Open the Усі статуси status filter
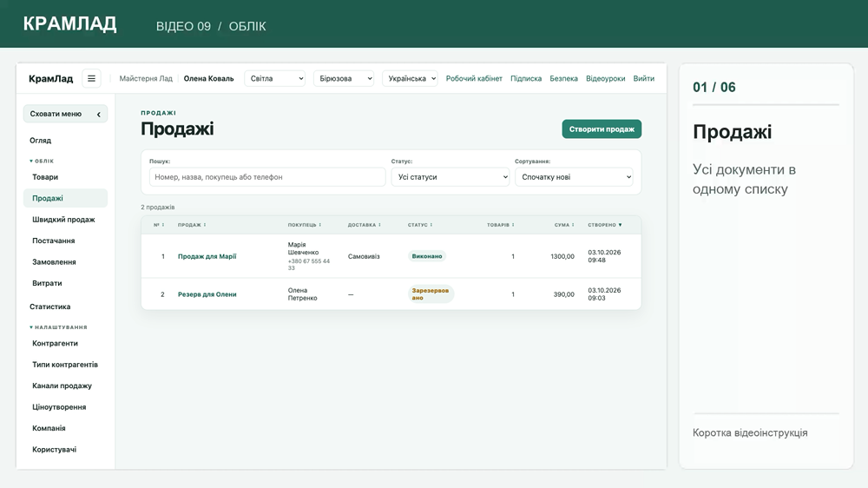 coord(450,177)
